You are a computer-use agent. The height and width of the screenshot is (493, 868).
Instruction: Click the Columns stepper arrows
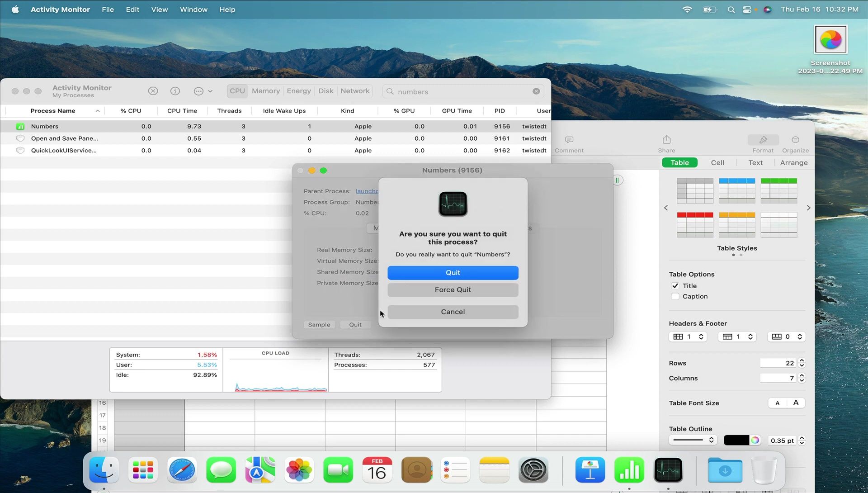[x=802, y=378]
